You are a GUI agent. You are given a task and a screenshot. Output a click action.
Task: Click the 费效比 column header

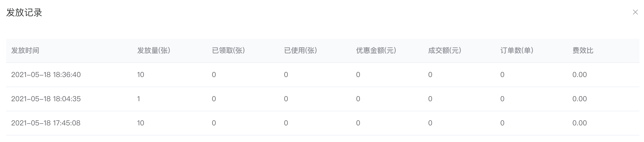tap(583, 51)
